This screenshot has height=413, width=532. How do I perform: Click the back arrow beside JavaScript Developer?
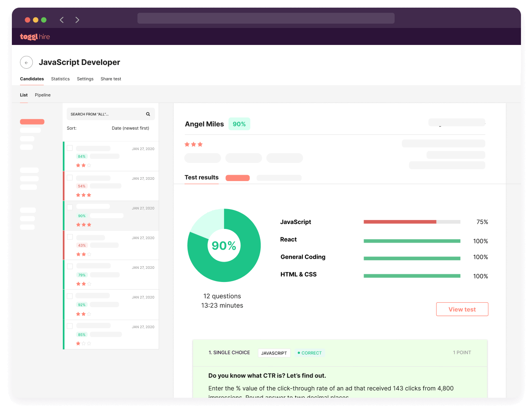point(26,62)
